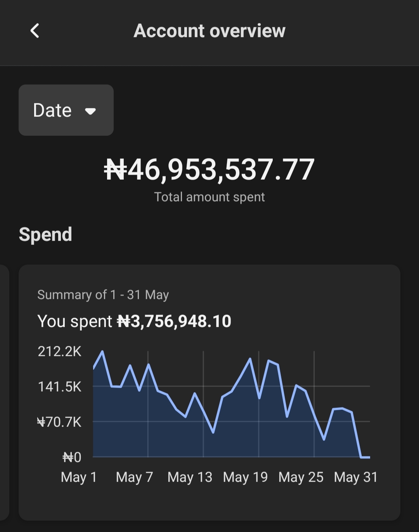Tap the May 7 axis label
Viewport: 419px width, 532px height.
135,477
